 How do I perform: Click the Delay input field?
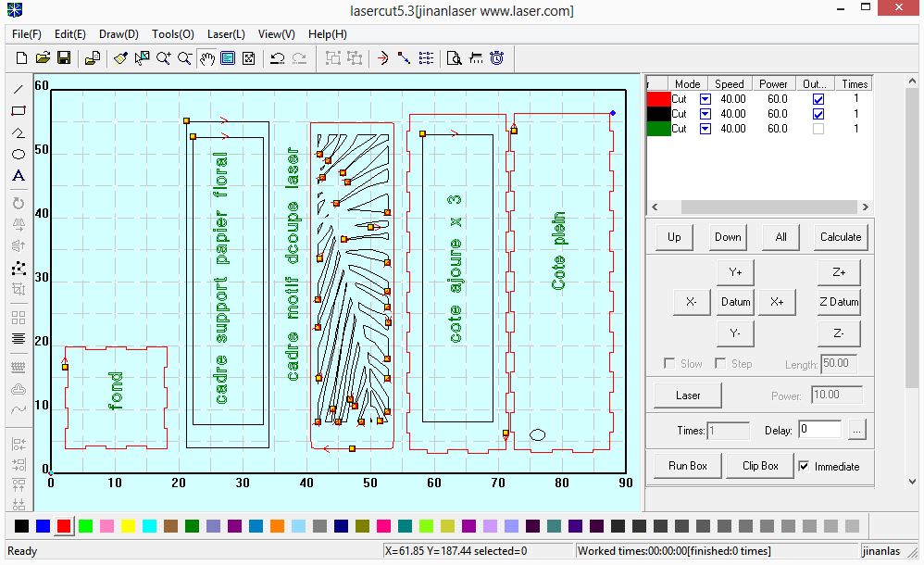(819, 430)
